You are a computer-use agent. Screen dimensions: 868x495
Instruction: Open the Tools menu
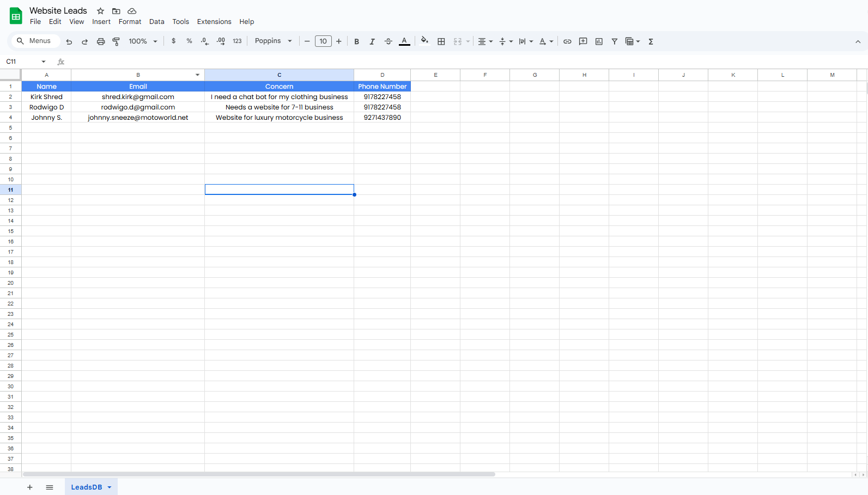tap(181, 22)
